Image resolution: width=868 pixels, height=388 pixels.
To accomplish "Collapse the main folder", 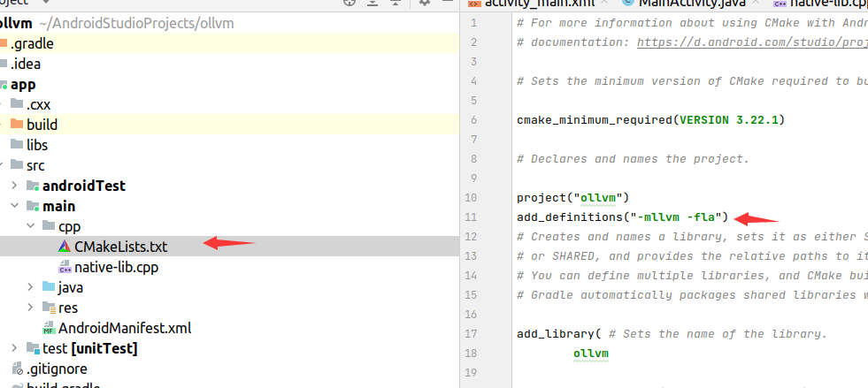I will [x=15, y=206].
